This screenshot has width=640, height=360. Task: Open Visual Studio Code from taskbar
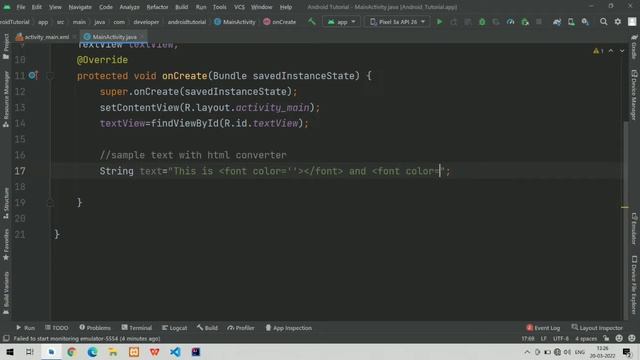pos(176,351)
